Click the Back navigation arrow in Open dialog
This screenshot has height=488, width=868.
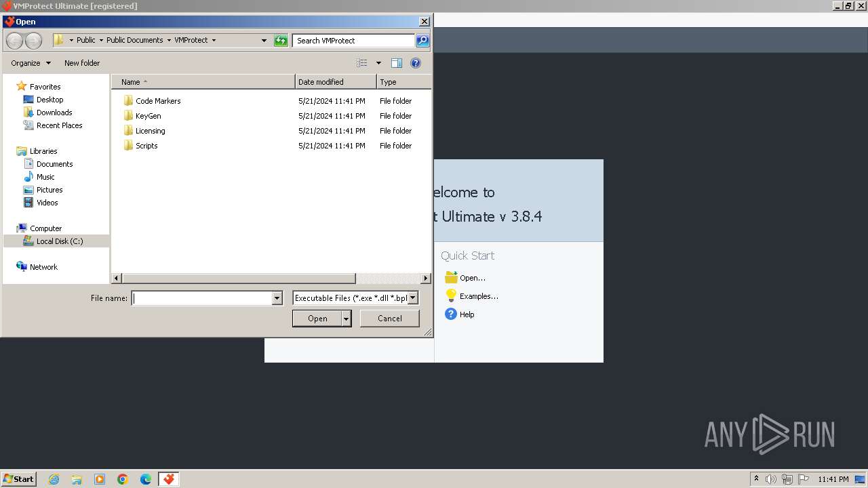(x=14, y=41)
